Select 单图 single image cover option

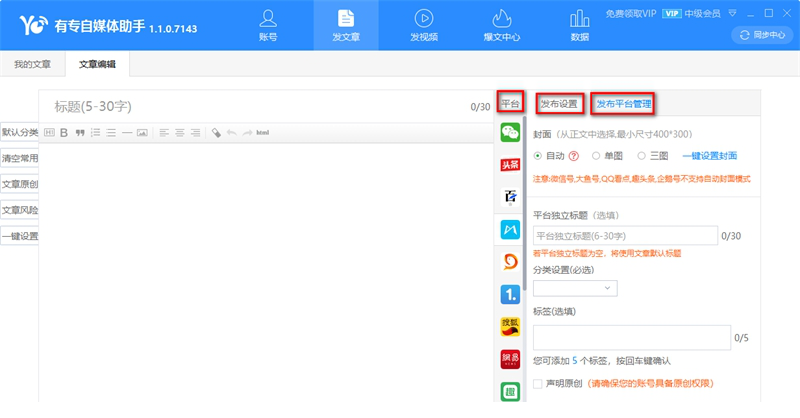tap(596, 156)
